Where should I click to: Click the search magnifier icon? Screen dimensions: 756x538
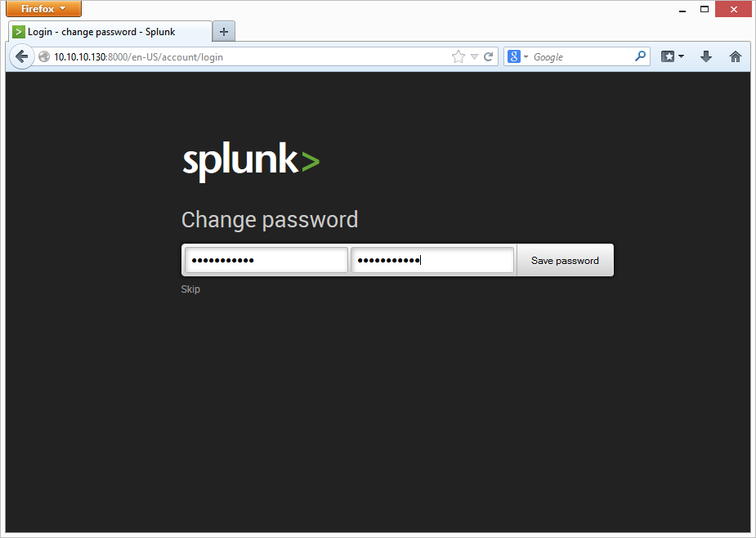click(x=640, y=56)
